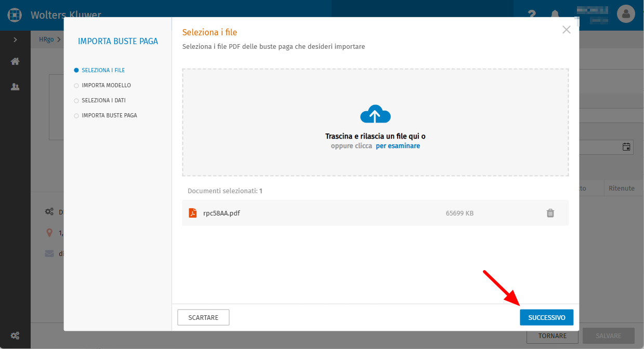This screenshot has width=644, height=349.
Task: Click the PDF icon next to rpc58AA.pdf
Action: point(192,213)
